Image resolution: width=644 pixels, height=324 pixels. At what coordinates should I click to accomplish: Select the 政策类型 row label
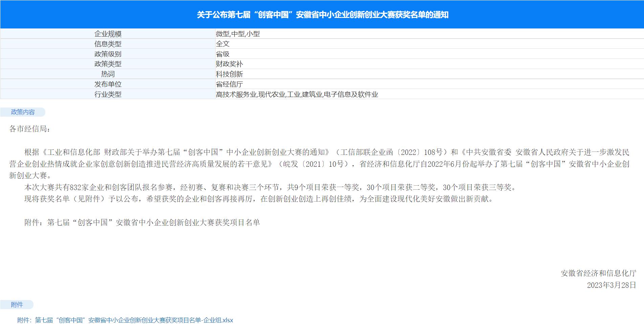coord(108,64)
